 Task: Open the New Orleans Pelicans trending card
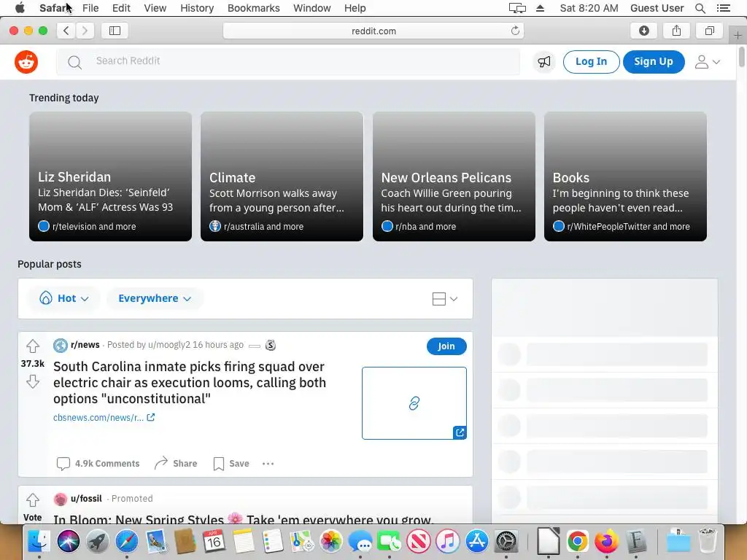[x=454, y=176]
